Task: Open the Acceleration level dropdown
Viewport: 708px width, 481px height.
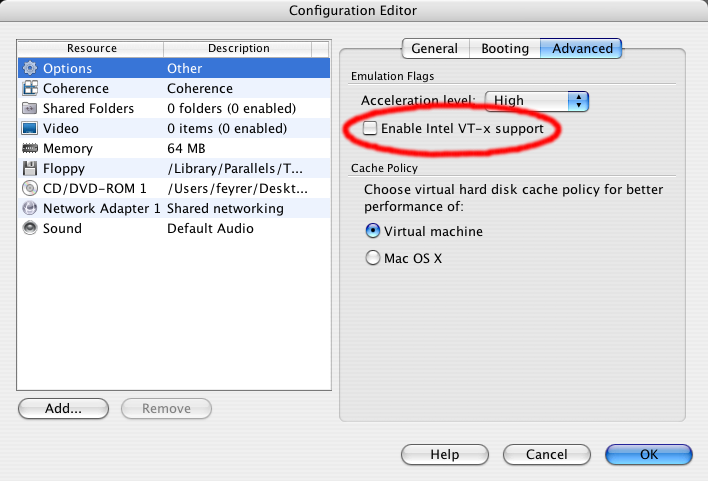Action: tap(536, 101)
